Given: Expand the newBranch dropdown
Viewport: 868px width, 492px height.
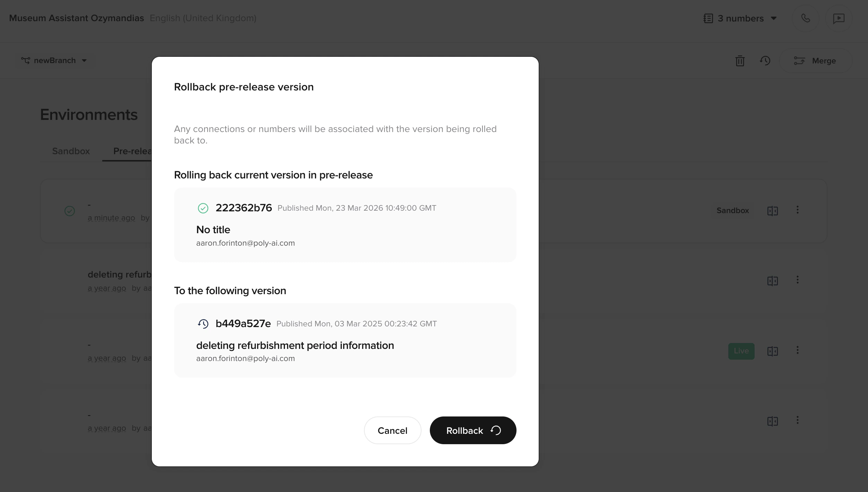Looking at the screenshot, I should [x=84, y=60].
